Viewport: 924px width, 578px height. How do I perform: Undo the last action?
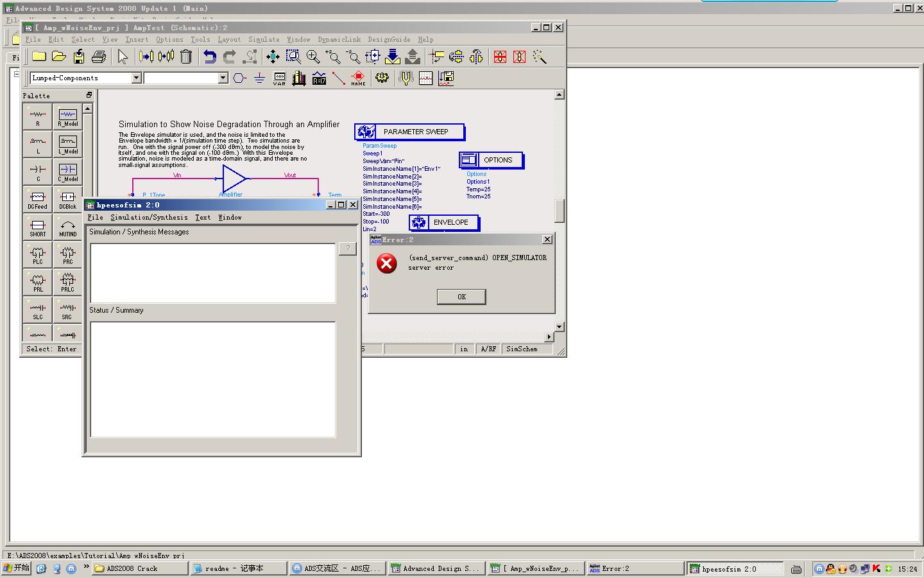tap(210, 57)
